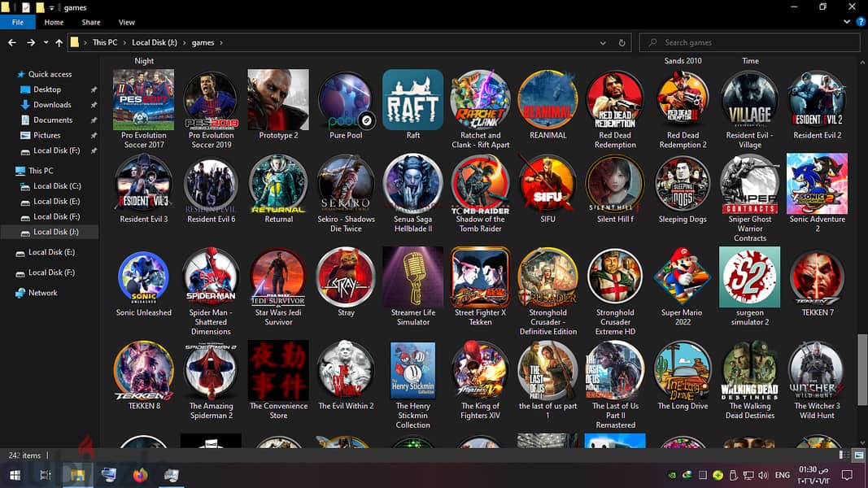Go back with the Back arrow
Screen dimensions: 868x488
point(12,42)
